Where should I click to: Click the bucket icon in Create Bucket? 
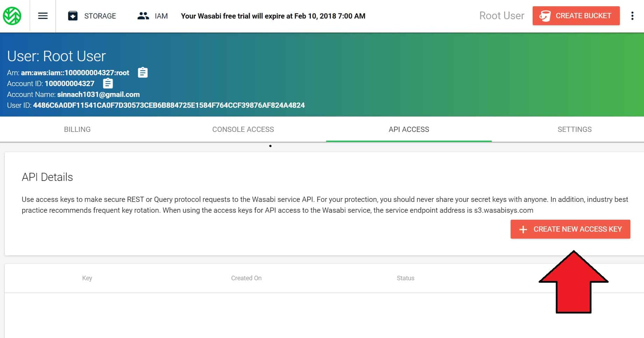pyautogui.click(x=545, y=16)
